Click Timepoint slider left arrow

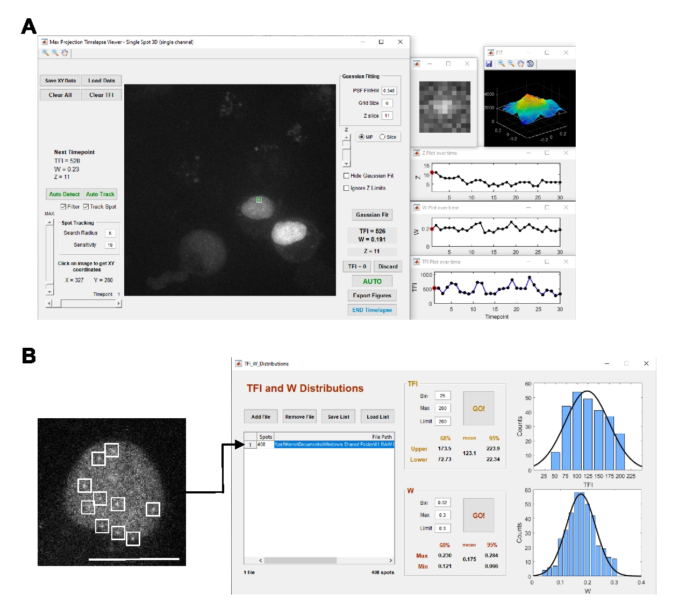49,303
